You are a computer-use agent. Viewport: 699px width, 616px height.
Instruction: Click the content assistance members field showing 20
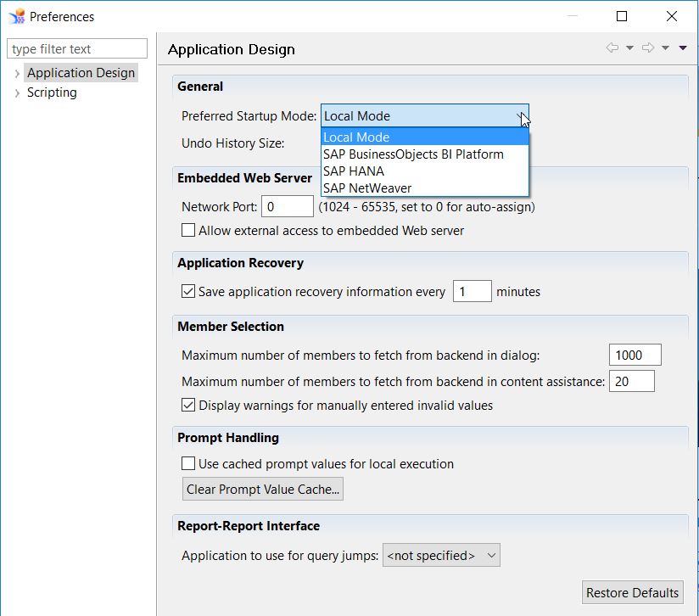point(632,381)
